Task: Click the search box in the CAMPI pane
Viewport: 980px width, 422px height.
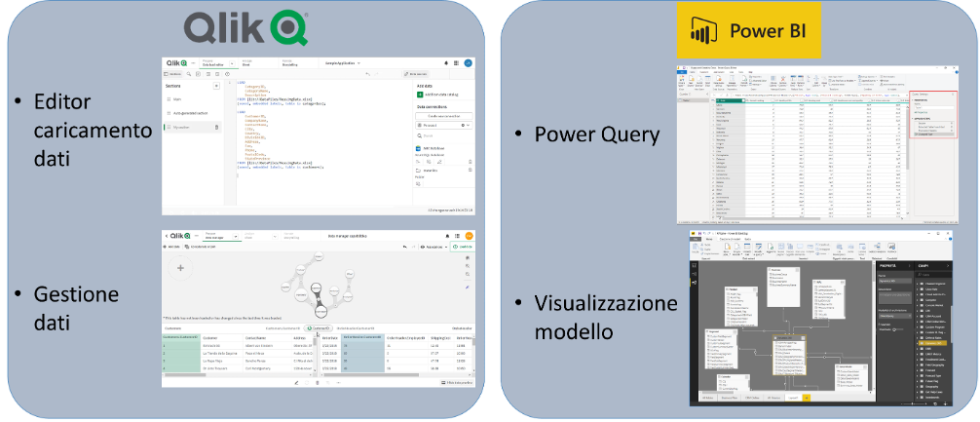Action: (934, 275)
